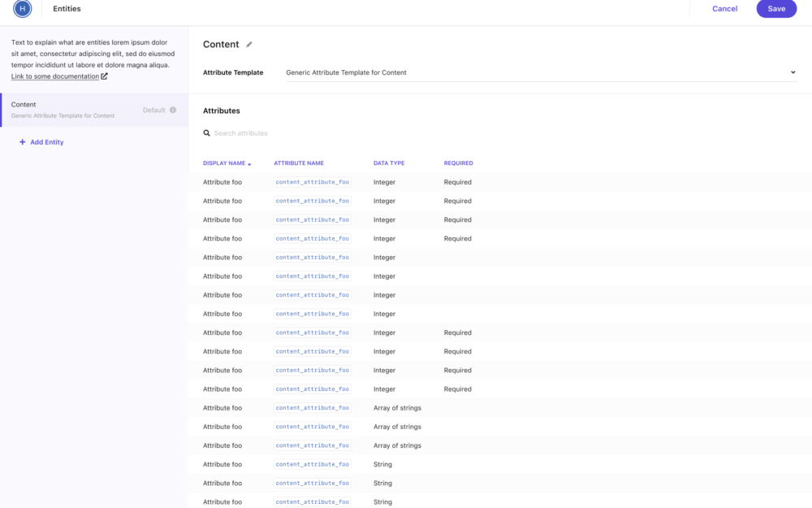Open Link to some documentation
Screen dimensions: 812x508
tap(54, 76)
